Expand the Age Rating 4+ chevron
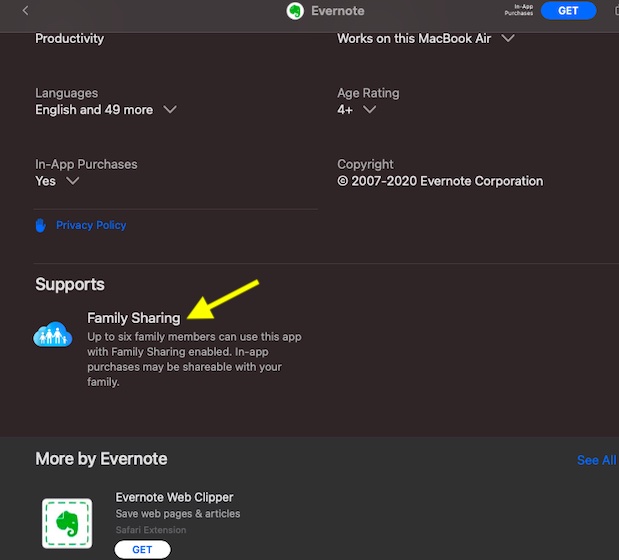619x560 pixels. point(370,109)
